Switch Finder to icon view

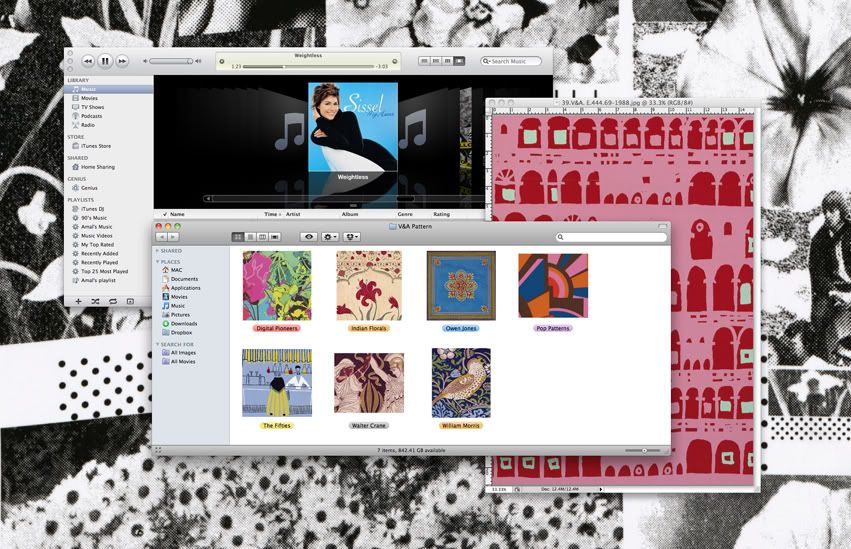(x=238, y=237)
